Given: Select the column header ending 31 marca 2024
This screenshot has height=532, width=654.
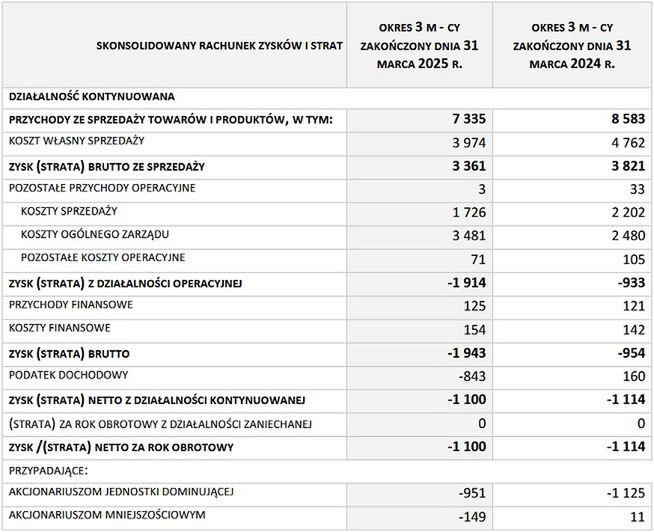Looking at the screenshot, I should click(572, 45).
